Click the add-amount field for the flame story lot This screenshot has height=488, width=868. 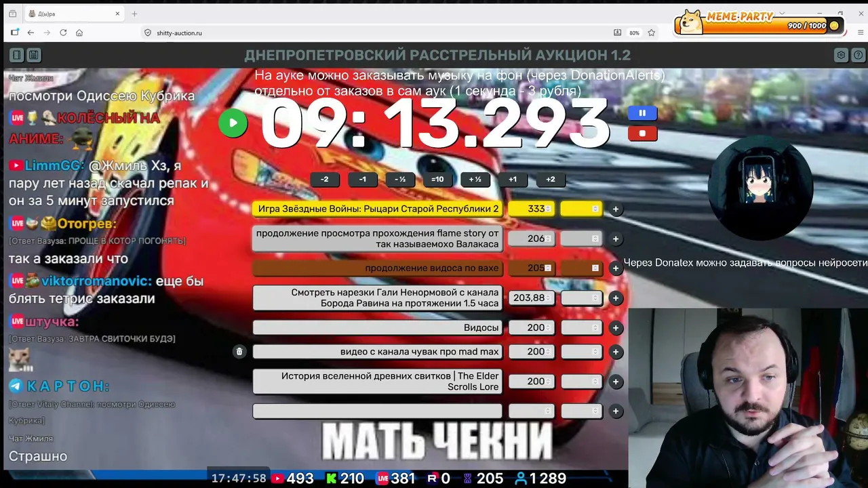tap(581, 239)
